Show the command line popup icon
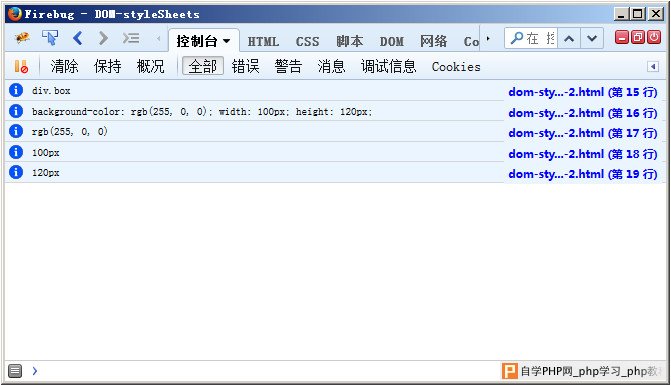671x385 pixels. [131, 38]
